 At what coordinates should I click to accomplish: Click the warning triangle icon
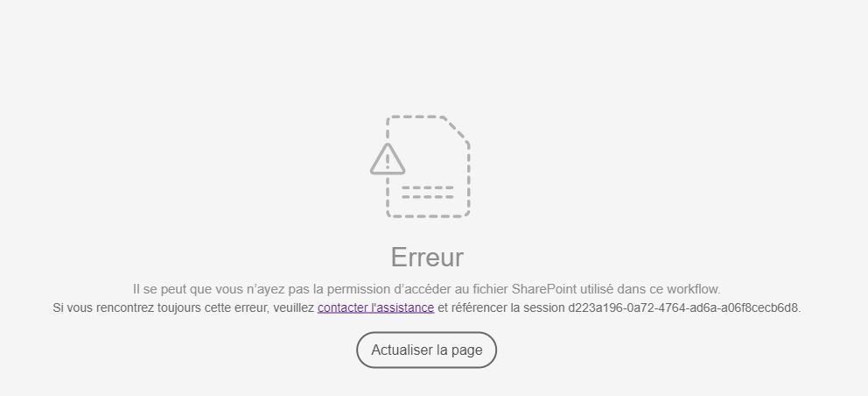tap(388, 159)
